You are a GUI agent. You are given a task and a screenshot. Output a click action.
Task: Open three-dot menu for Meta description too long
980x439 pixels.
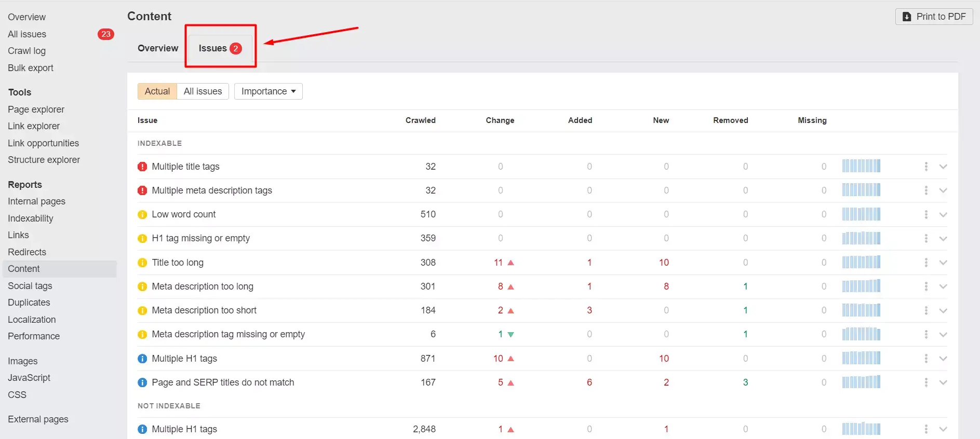(x=926, y=286)
